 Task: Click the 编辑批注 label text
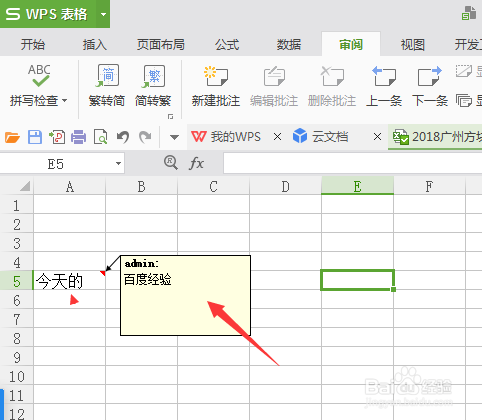(274, 100)
